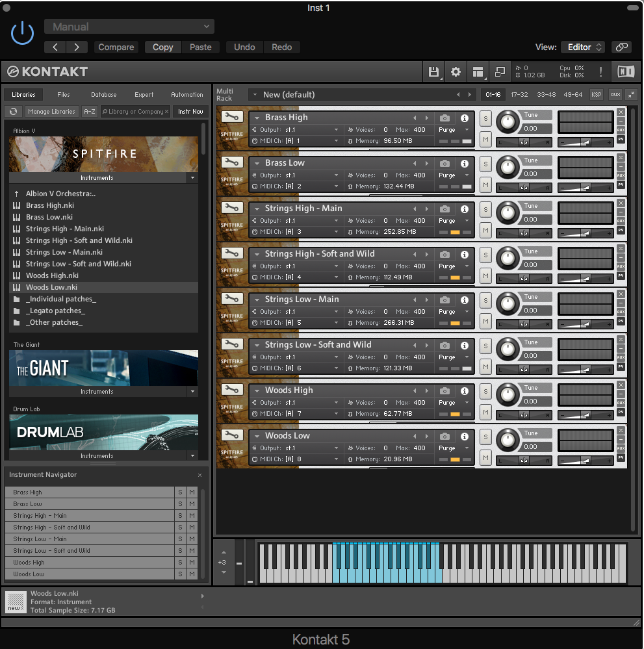Open the Manual preset dropdown
Screen dimensions: 644x649
tap(129, 27)
